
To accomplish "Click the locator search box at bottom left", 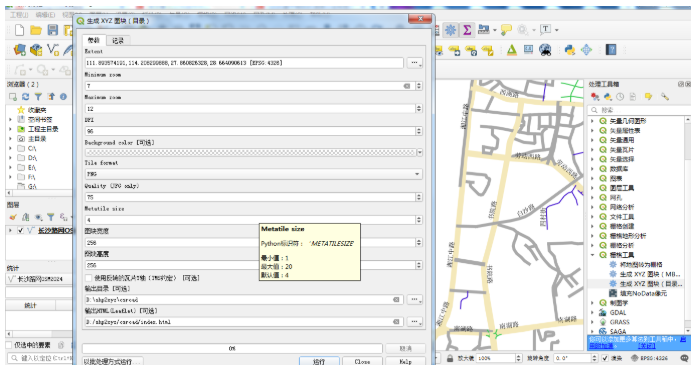I will coord(39,358).
